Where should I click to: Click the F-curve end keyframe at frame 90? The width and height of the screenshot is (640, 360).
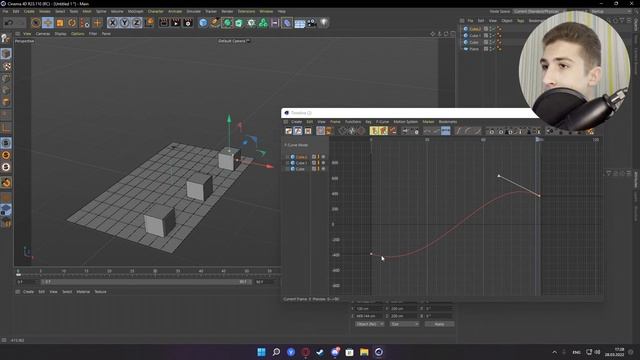point(540,196)
